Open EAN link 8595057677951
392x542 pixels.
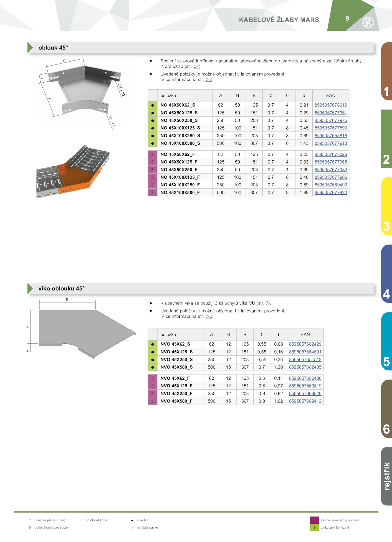click(x=331, y=113)
